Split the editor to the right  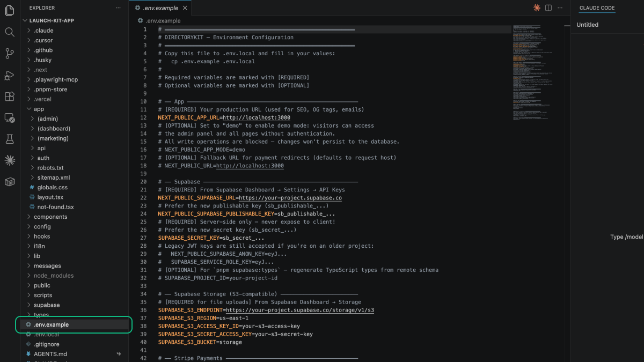click(x=548, y=8)
